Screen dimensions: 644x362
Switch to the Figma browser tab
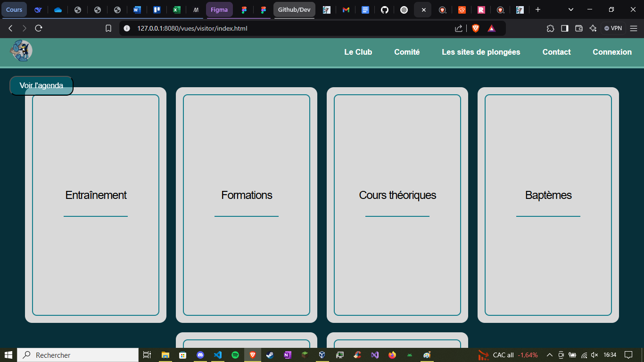[x=219, y=9]
